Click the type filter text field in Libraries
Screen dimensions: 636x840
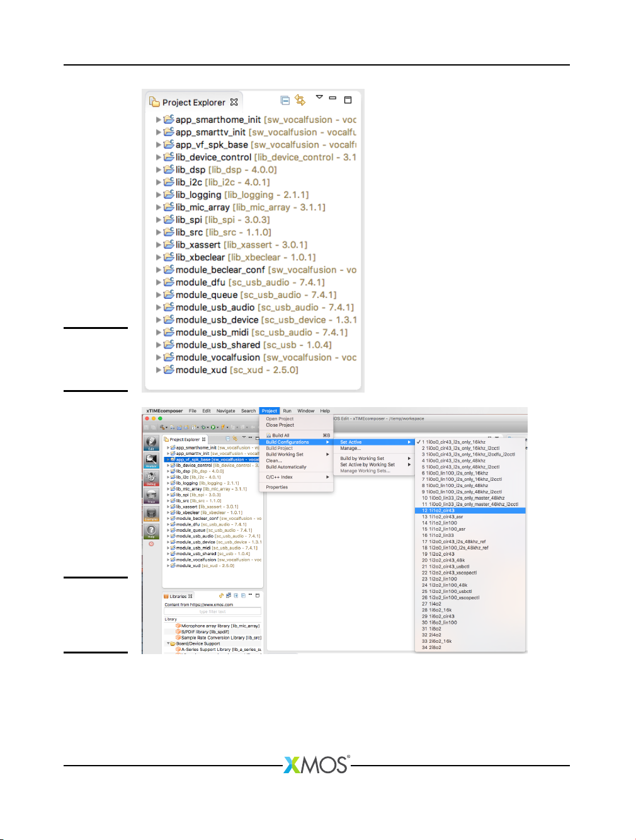click(212, 611)
